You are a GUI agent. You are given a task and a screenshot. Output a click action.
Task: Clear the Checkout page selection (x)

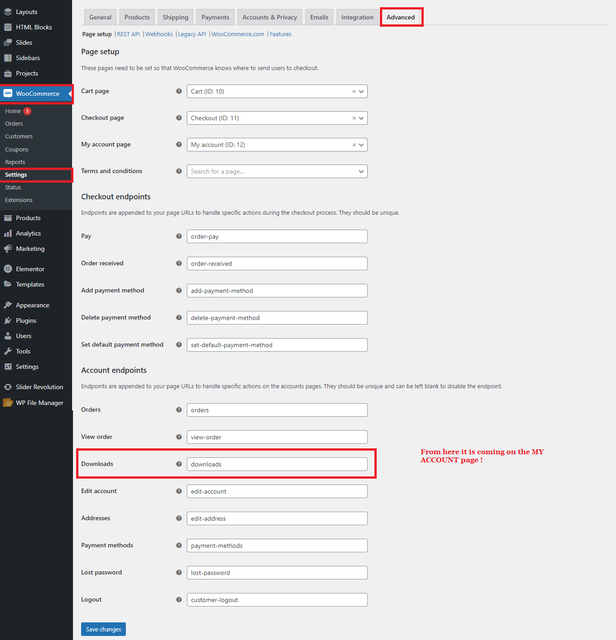pyautogui.click(x=354, y=118)
